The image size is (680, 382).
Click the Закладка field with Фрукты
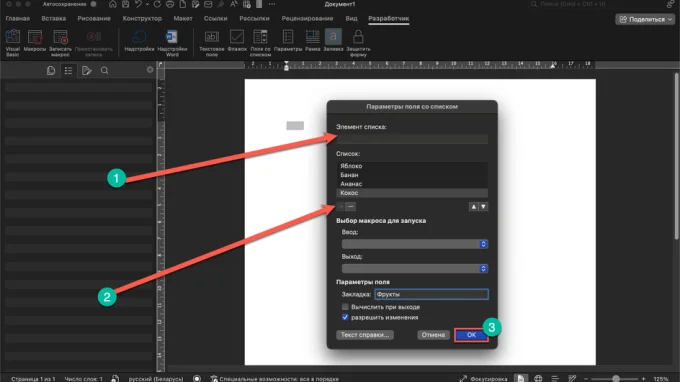tap(432, 294)
